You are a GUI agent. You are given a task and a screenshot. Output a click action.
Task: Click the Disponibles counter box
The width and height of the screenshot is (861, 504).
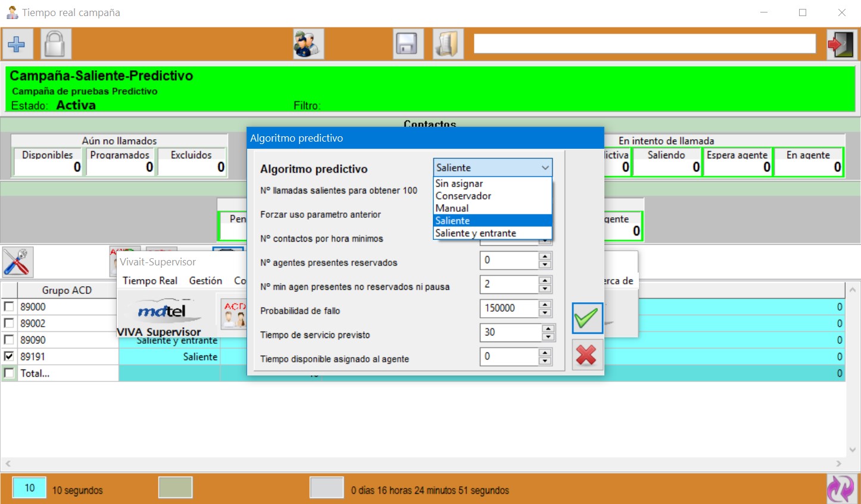[48, 162]
